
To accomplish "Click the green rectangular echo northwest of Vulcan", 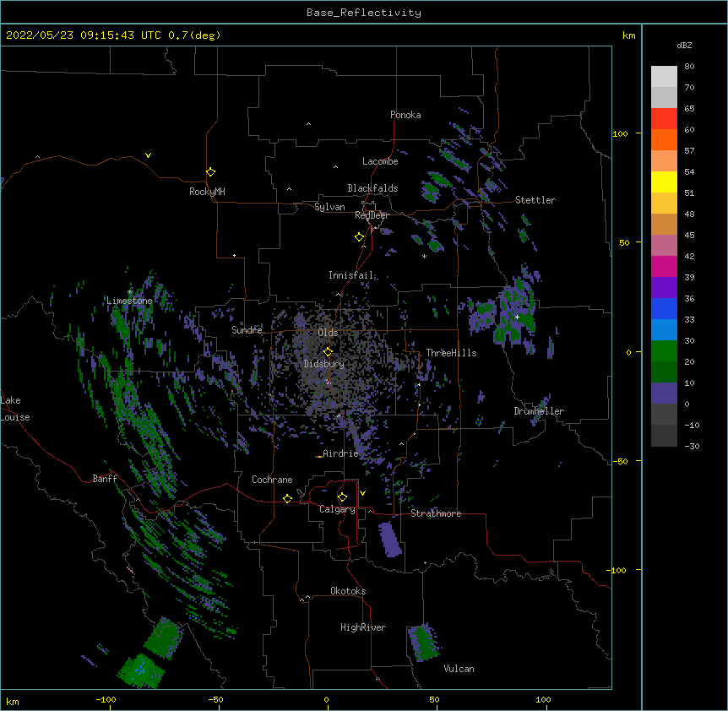I will pos(423,643).
